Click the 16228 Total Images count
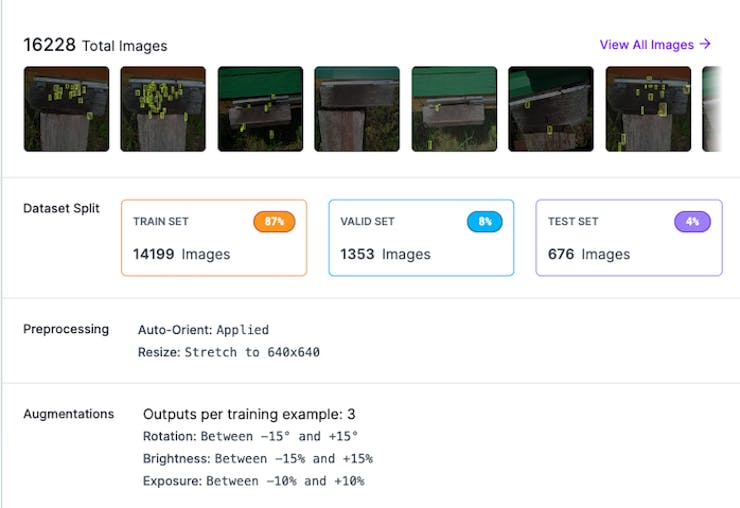The image size is (740, 508). point(95,45)
